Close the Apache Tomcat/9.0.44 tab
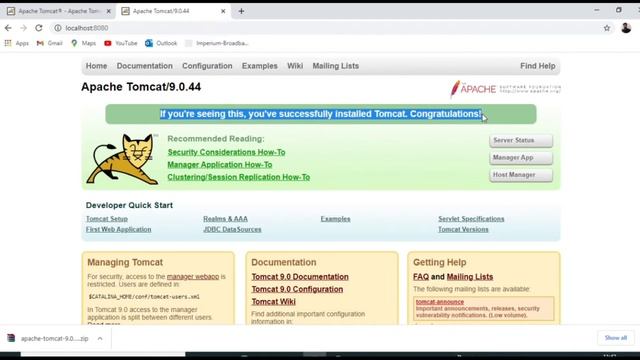Screen dimensions: 640x360 pos(223,11)
